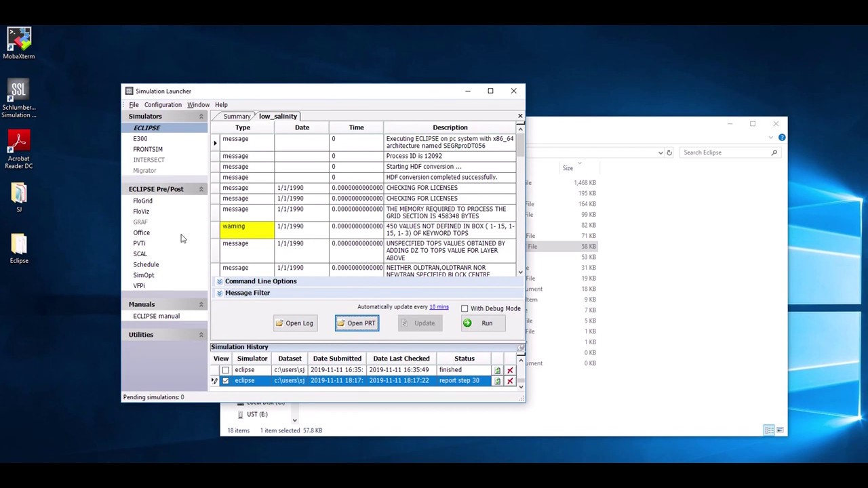Remove the report step 30 simulation entry

510,381
